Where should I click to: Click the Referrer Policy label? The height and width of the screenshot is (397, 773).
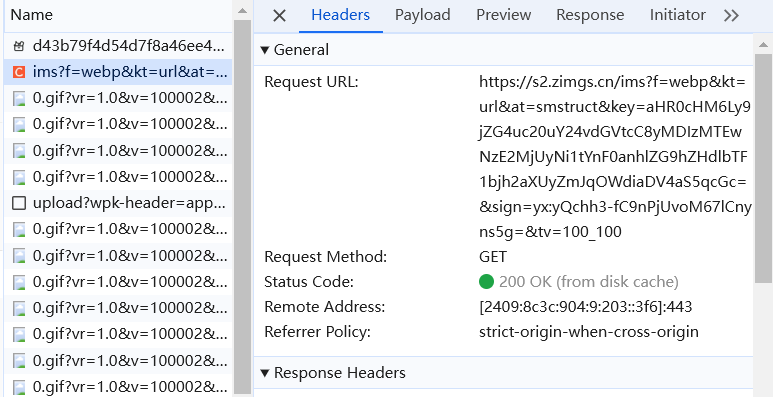pos(317,332)
